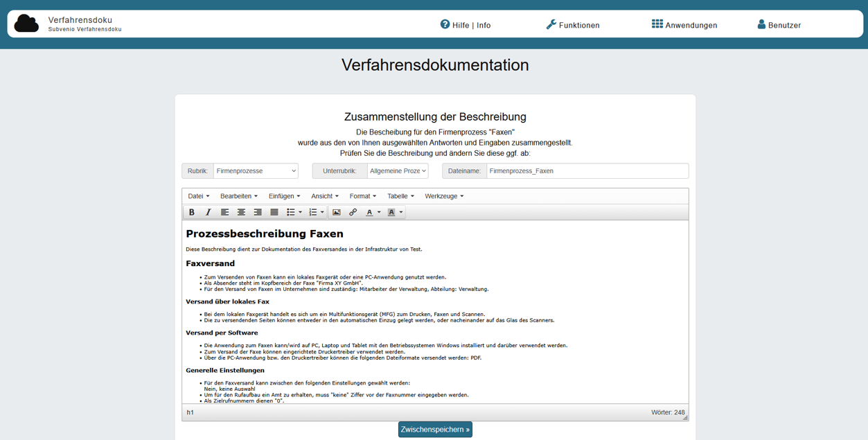Click the Zwischenspeichern button
Image resolution: width=868 pixels, height=440 pixels.
point(435,430)
